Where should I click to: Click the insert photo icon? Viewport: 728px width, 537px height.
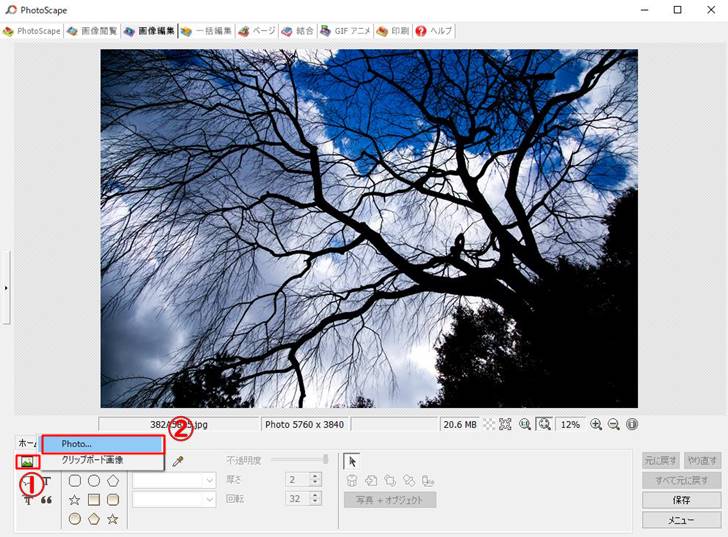coord(27,462)
